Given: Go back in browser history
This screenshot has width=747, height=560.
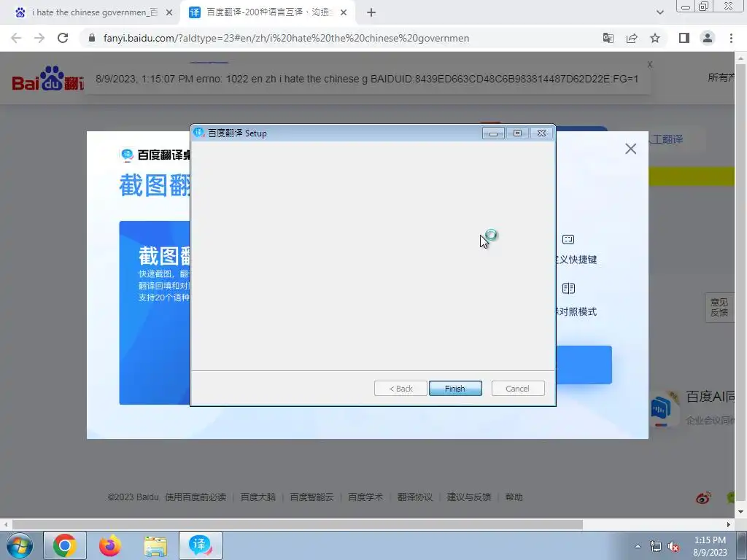Looking at the screenshot, I should pyautogui.click(x=16, y=38).
